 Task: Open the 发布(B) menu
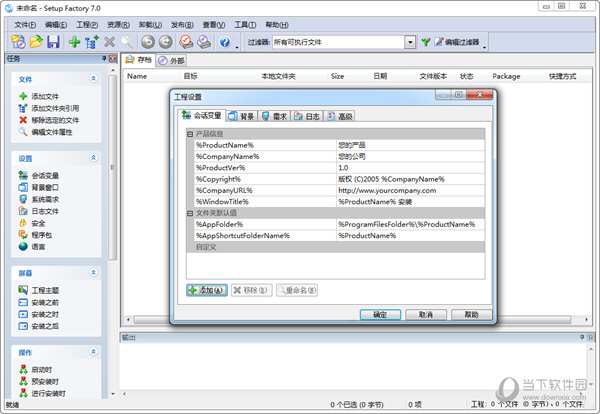point(182,25)
